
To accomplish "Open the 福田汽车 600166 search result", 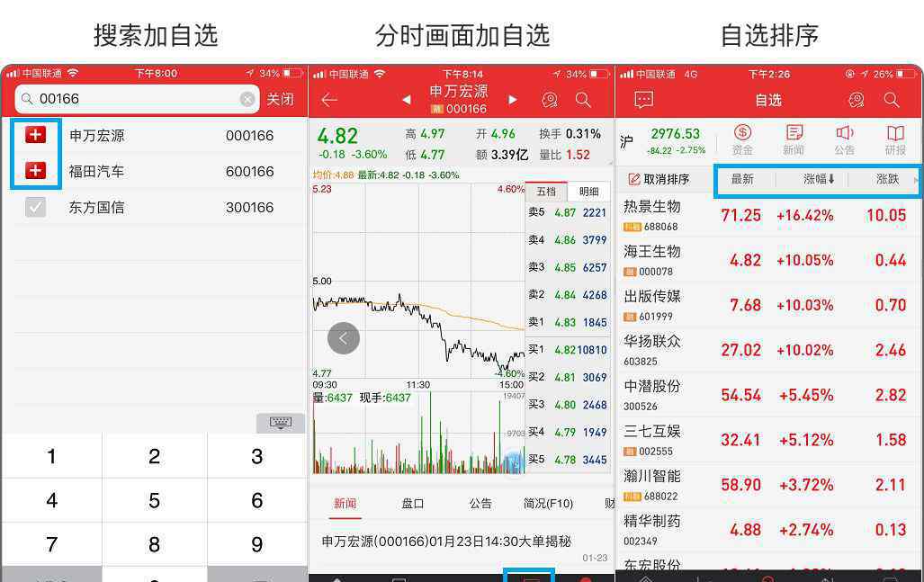I will (x=155, y=172).
